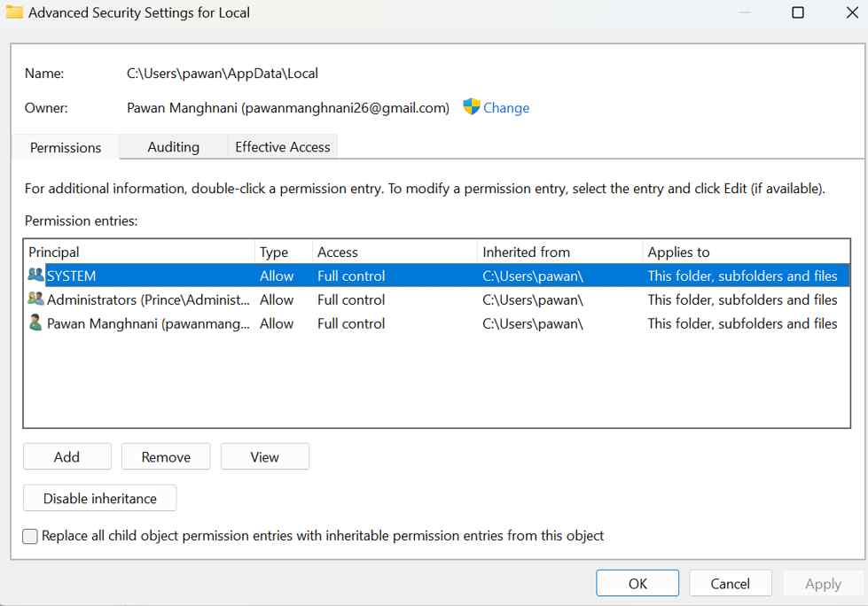The width and height of the screenshot is (868, 606).
Task: Confirm with the OK button
Action: pos(637,584)
